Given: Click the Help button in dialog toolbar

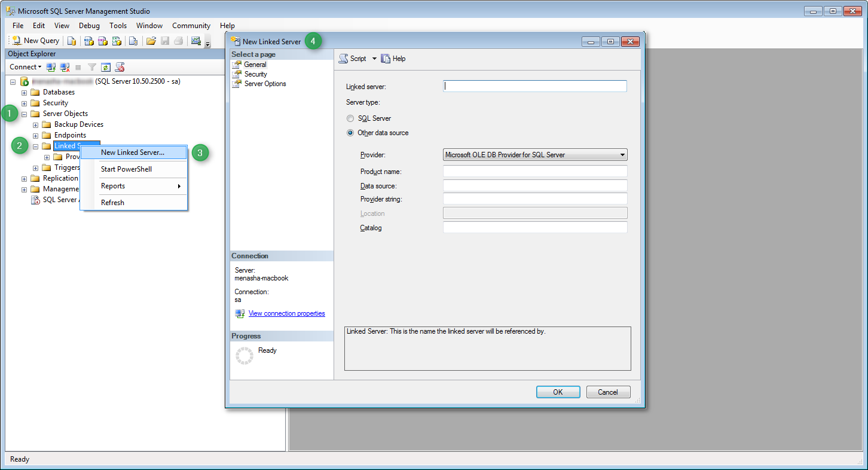Looking at the screenshot, I should pyautogui.click(x=393, y=59).
